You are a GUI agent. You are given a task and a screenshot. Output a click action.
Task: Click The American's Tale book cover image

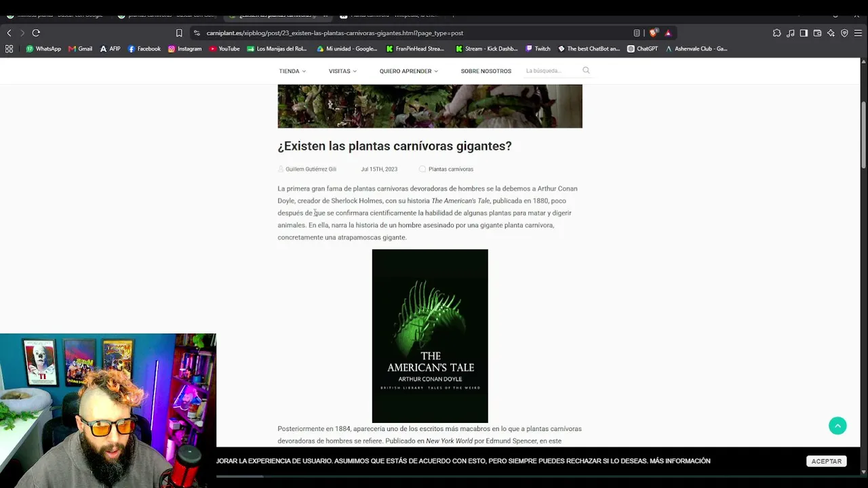[430, 336]
